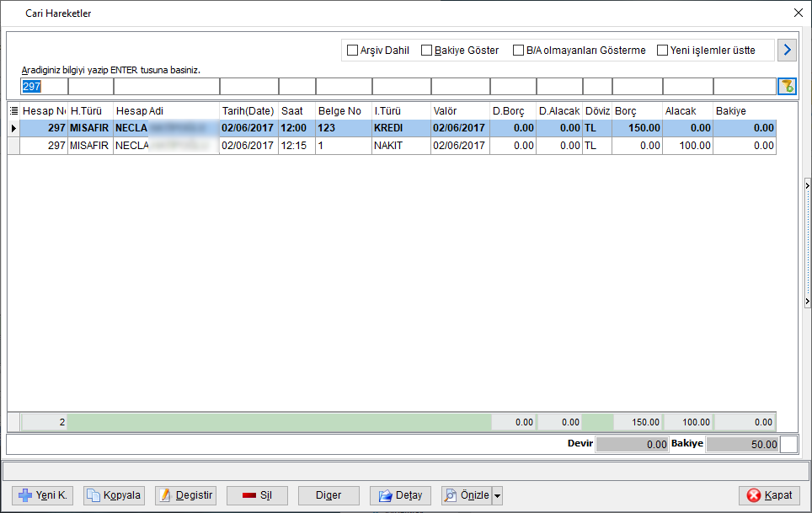Sort by the Hesap No column header

coord(44,111)
